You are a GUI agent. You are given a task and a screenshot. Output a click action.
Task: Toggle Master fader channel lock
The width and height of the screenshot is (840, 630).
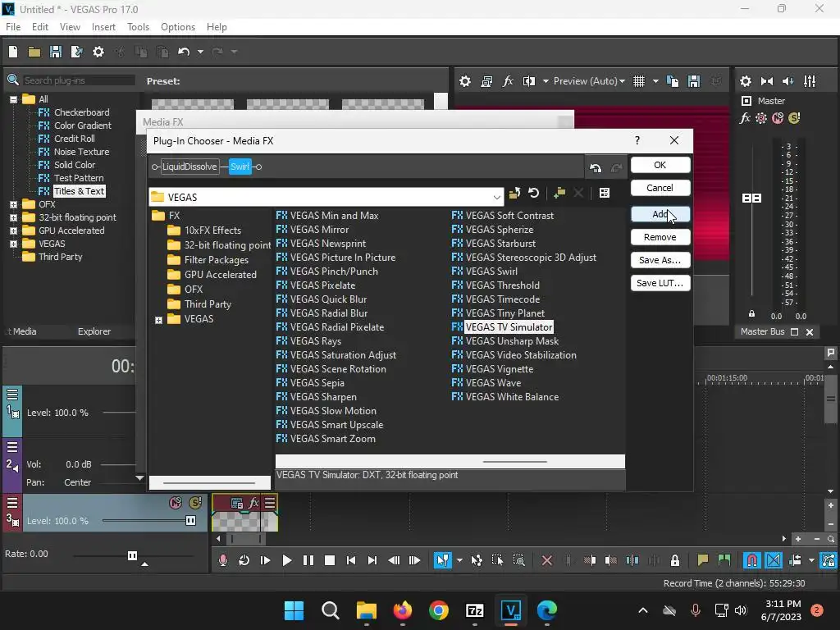click(x=751, y=313)
